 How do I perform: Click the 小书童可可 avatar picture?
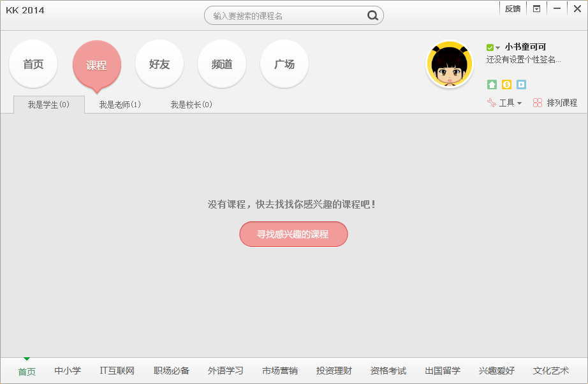pyautogui.click(x=450, y=64)
